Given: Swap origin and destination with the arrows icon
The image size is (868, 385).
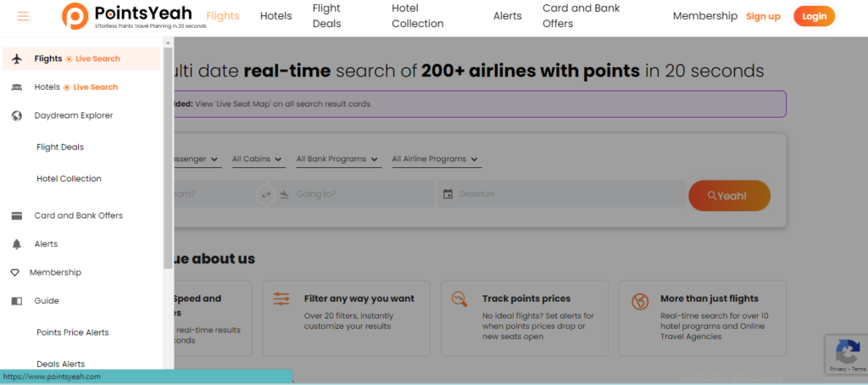Looking at the screenshot, I should coord(265,194).
